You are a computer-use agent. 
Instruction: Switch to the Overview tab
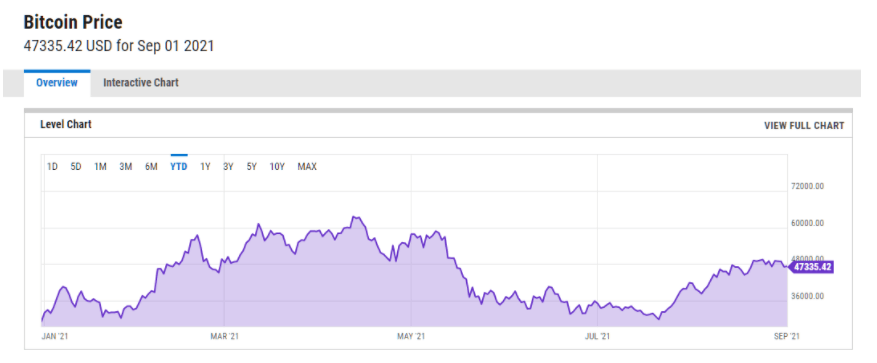(x=57, y=83)
